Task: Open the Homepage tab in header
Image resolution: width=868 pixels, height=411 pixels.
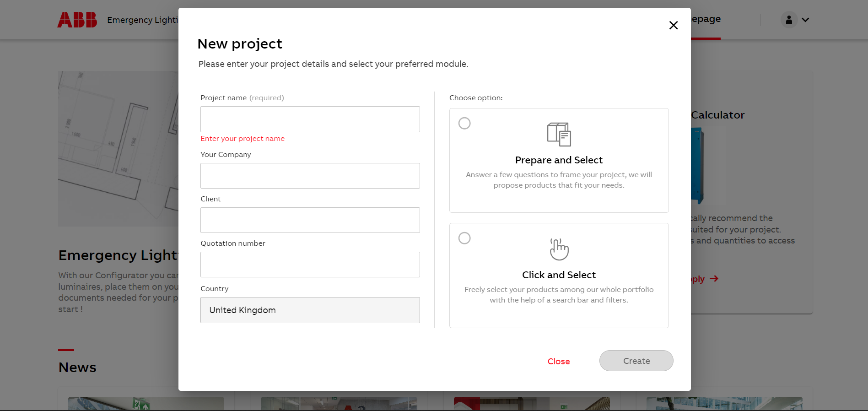Action: pyautogui.click(x=706, y=19)
